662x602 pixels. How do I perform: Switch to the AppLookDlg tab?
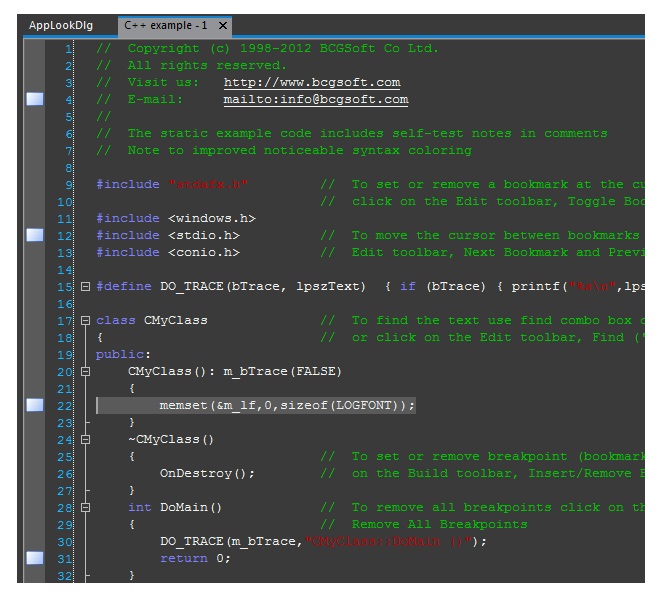pyautogui.click(x=61, y=26)
